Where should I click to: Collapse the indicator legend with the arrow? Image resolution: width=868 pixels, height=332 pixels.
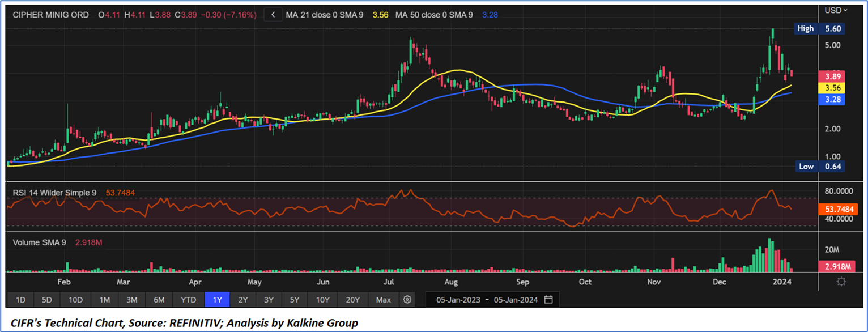point(274,15)
